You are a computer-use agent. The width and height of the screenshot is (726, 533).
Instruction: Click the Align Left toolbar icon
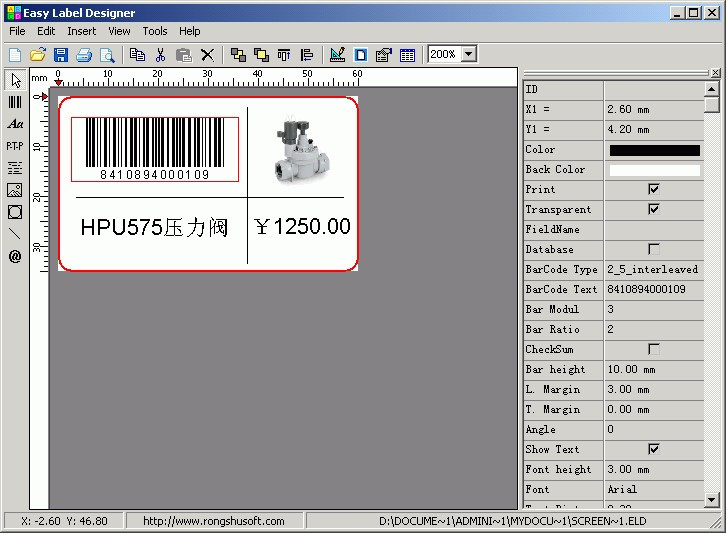307,55
